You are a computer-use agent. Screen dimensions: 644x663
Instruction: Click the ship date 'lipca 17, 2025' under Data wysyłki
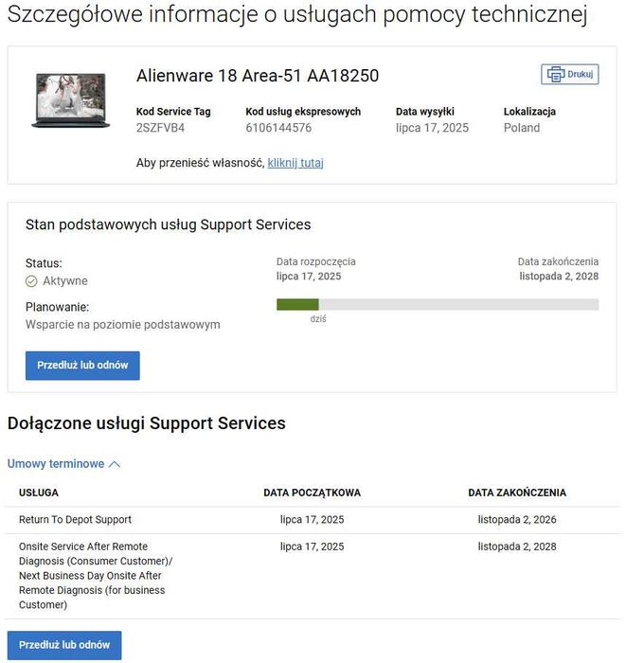[x=432, y=128]
